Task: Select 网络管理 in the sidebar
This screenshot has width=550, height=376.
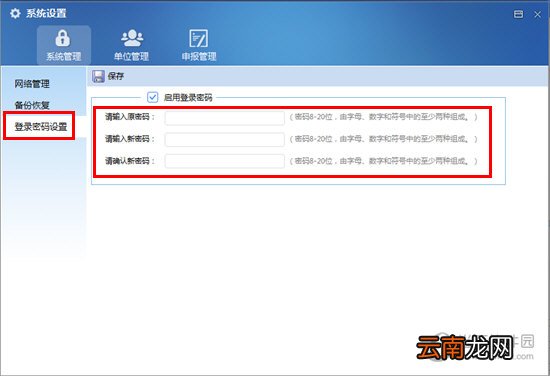Action: pyautogui.click(x=32, y=84)
